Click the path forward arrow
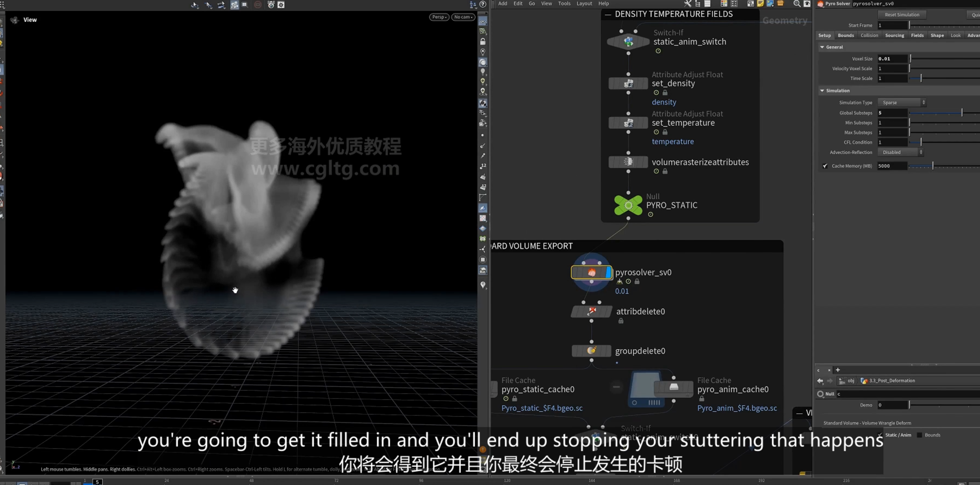This screenshot has width=980, height=485. [x=830, y=381]
